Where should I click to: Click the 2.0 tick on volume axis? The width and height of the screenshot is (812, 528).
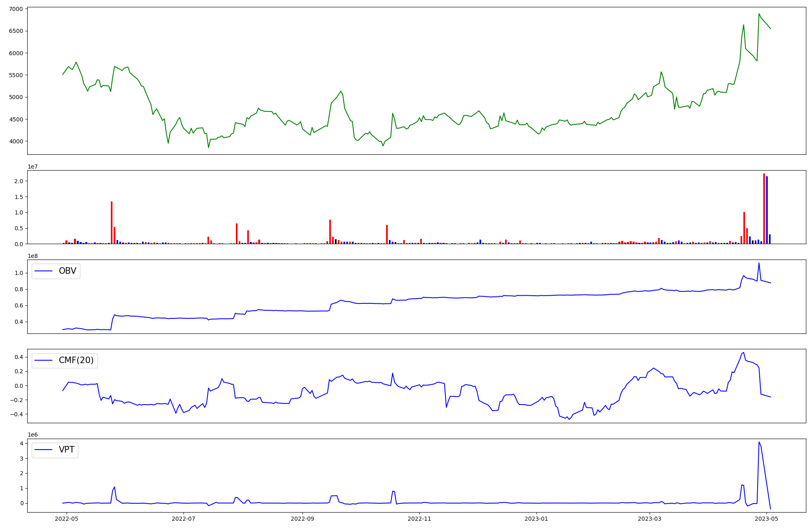click(19, 181)
